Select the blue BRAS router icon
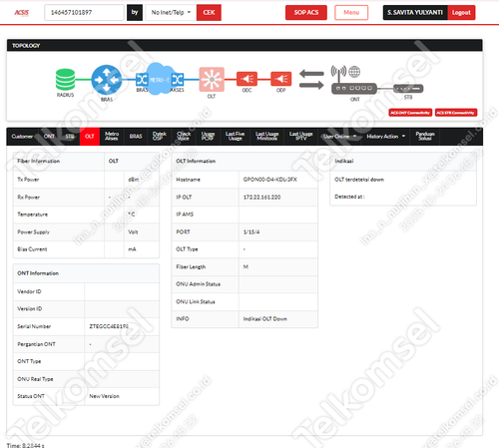The height and width of the screenshot is (448, 499). (x=107, y=80)
